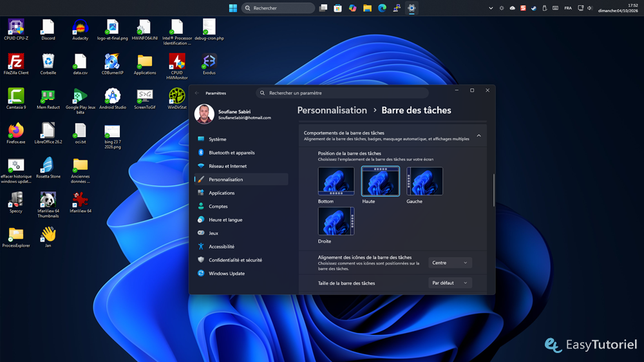Open Task View from the taskbar

pyautogui.click(x=323, y=8)
